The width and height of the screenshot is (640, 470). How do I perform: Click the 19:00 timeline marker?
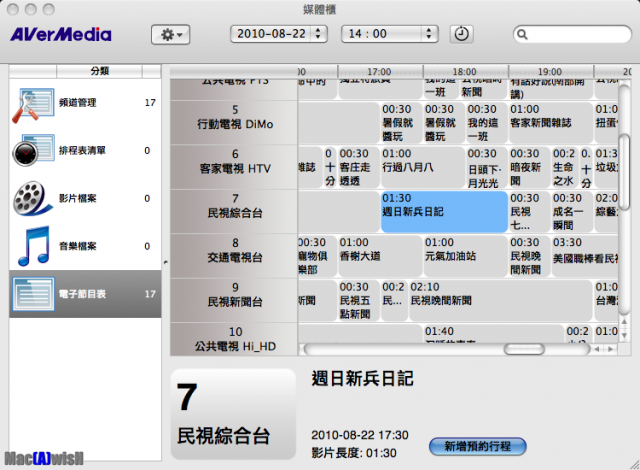click(x=550, y=72)
